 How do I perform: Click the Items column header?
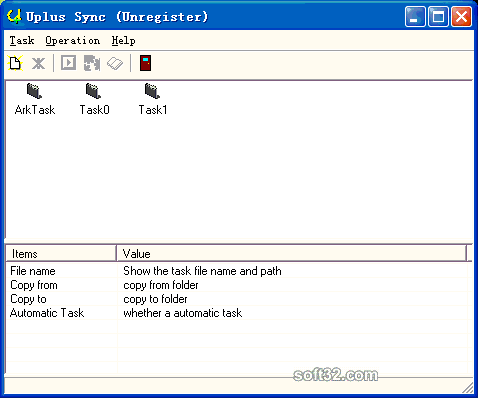(x=61, y=254)
